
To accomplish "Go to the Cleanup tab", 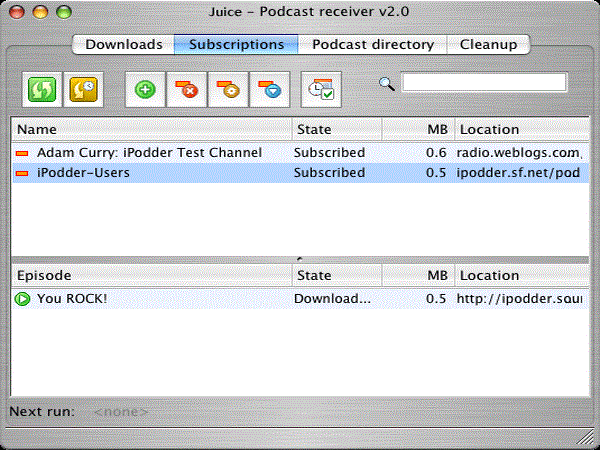I will tap(488, 44).
